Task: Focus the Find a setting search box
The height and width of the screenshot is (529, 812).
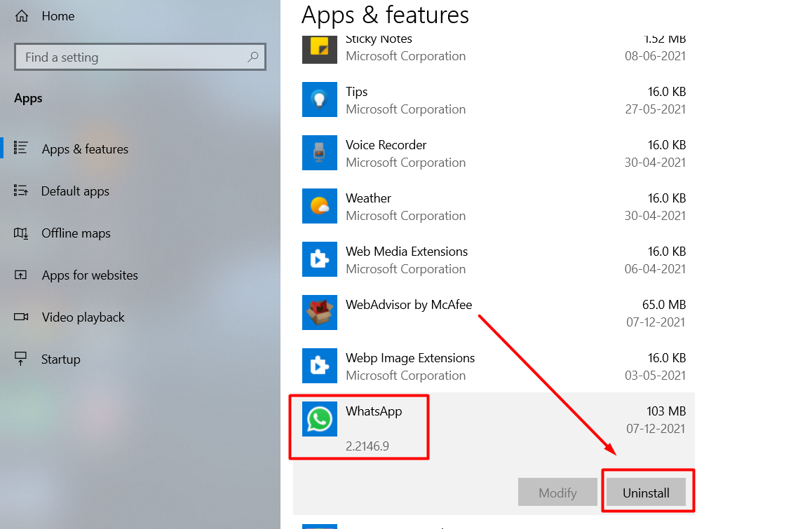Action: pyautogui.click(x=140, y=57)
